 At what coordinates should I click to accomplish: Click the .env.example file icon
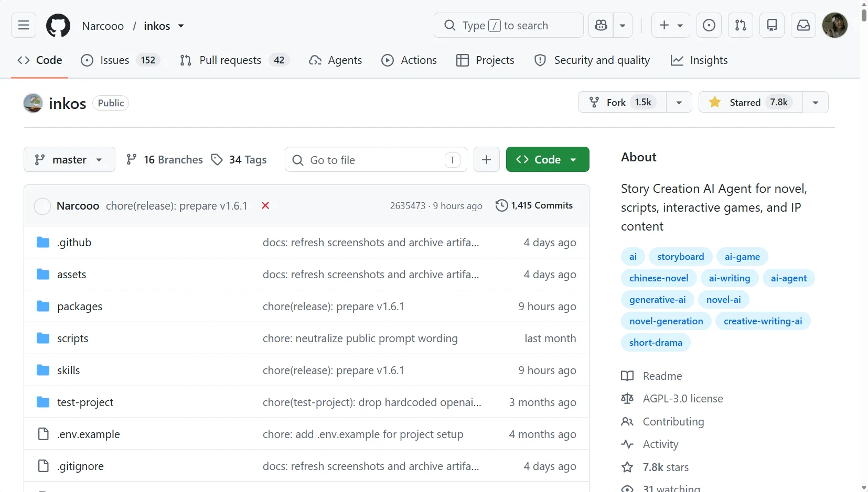coord(43,434)
